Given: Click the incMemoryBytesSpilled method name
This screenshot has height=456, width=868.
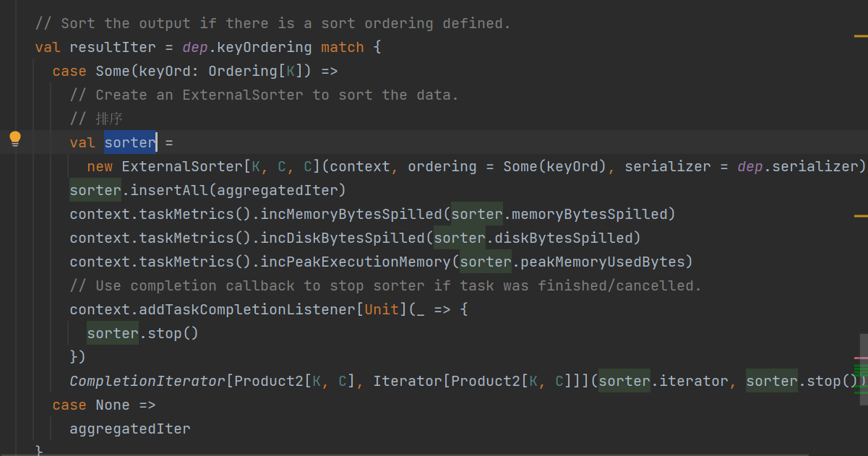Looking at the screenshot, I should [x=351, y=214].
